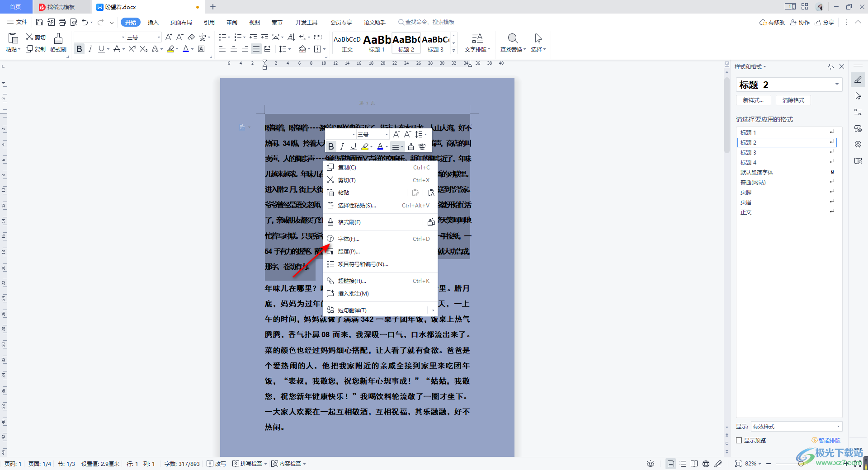The height and width of the screenshot is (470, 868).
Task: Click the 新样式... button
Action: tap(753, 100)
